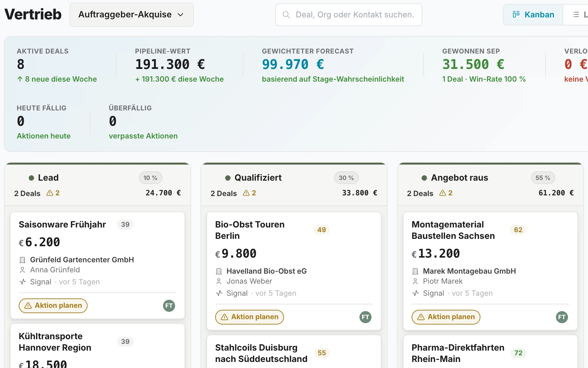The width and height of the screenshot is (588, 368).
Task: Click the signal activity icon on Saisonware card
Action: pos(22,282)
